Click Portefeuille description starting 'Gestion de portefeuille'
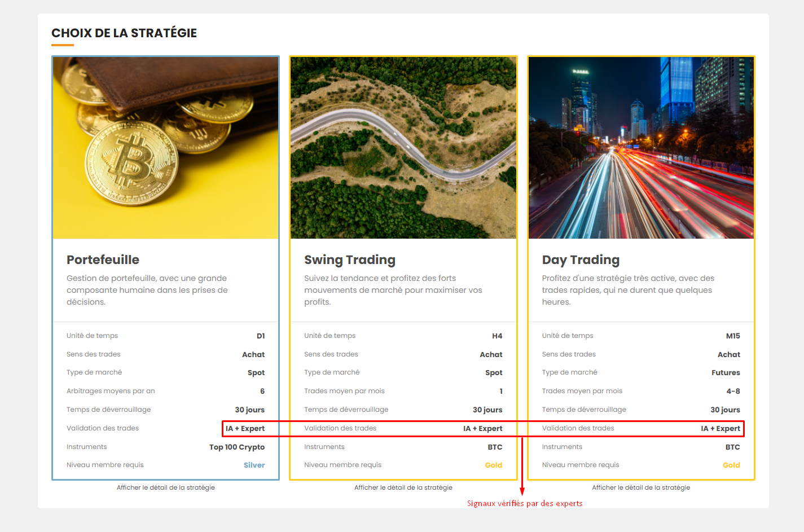Screen dimensions: 804x532 pyautogui.click(x=147, y=290)
